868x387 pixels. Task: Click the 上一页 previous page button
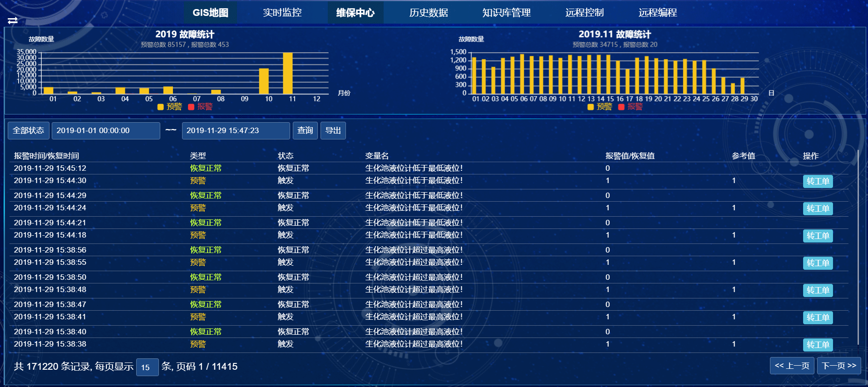[792, 366]
